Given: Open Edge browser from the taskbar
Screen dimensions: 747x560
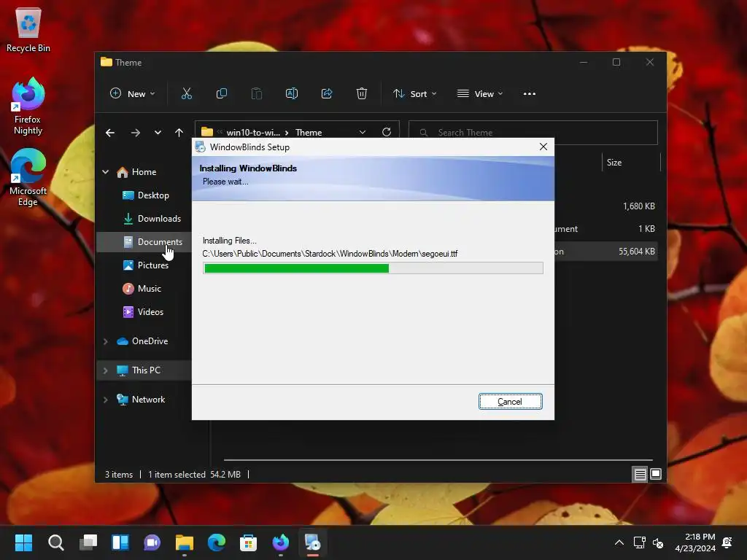Looking at the screenshot, I should coord(216,542).
